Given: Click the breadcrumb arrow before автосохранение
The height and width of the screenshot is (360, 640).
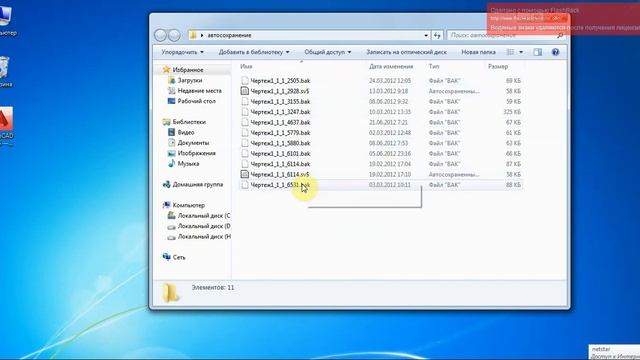Looking at the screenshot, I should (x=202, y=36).
